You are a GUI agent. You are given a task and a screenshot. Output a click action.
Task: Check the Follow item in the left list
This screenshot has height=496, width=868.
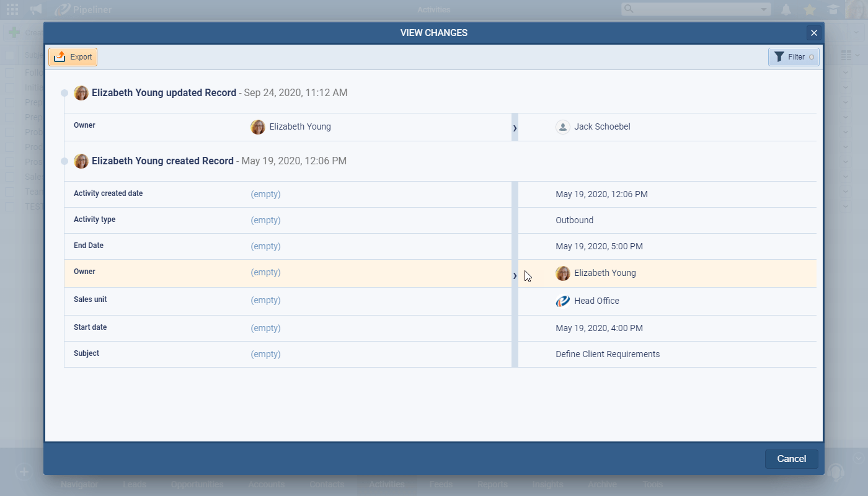[9, 73]
